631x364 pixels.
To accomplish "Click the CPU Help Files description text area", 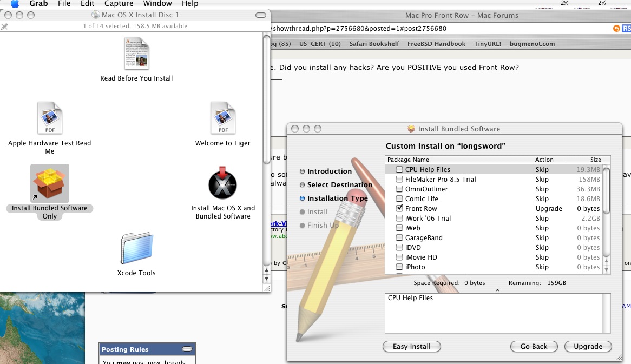I will point(494,313).
